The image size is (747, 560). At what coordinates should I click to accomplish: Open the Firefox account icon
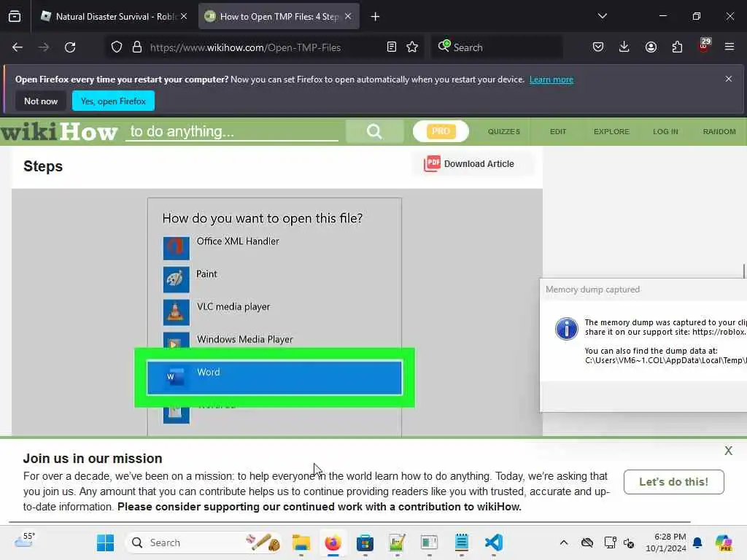[x=651, y=47]
